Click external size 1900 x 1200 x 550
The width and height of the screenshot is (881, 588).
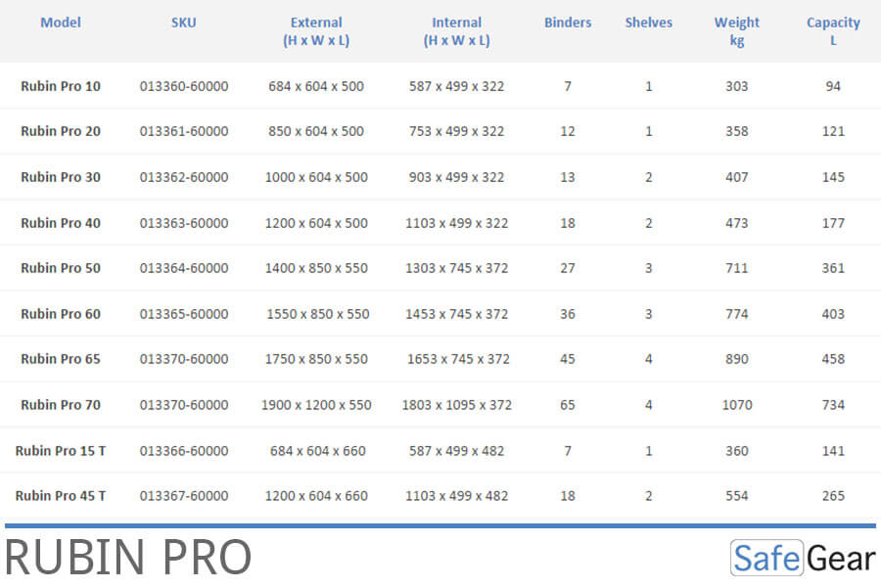[x=316, y=405]
